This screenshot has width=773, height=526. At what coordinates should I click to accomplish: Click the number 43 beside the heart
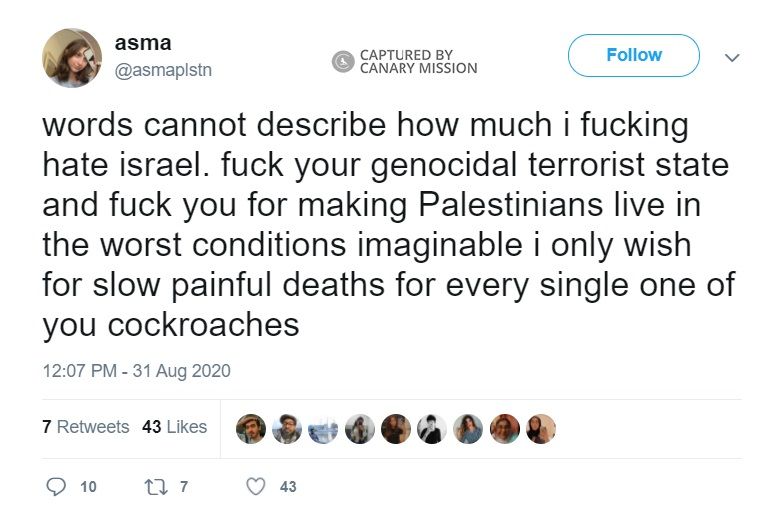coord(288,487)
